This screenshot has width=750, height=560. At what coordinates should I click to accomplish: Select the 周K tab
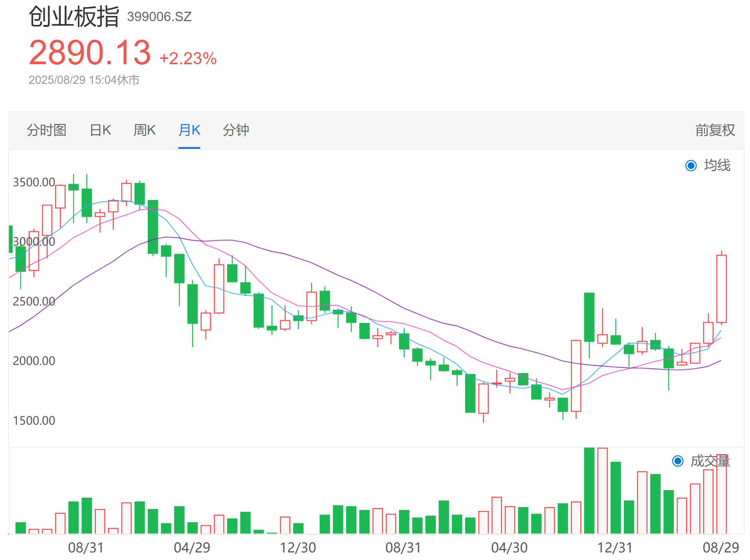click(144, 130)
